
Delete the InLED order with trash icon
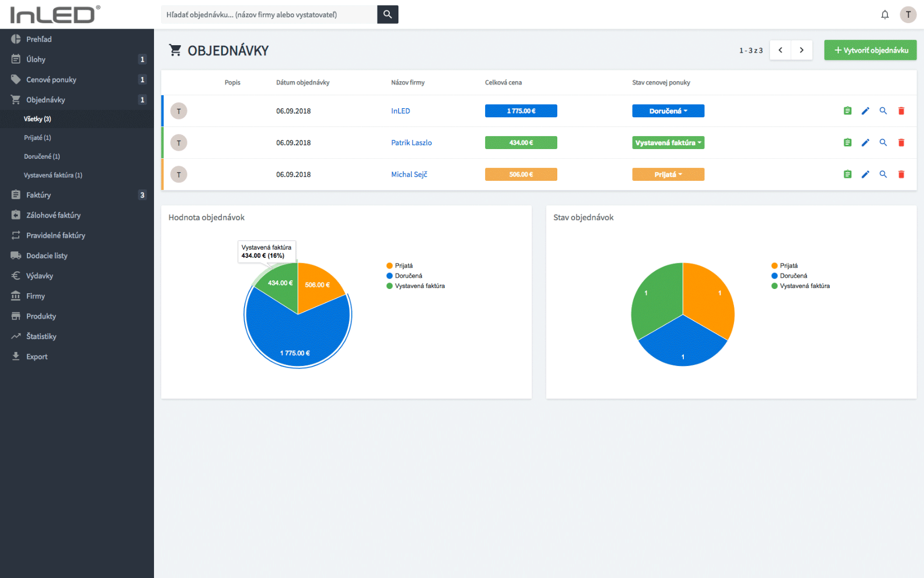click(x=901, y=111)
